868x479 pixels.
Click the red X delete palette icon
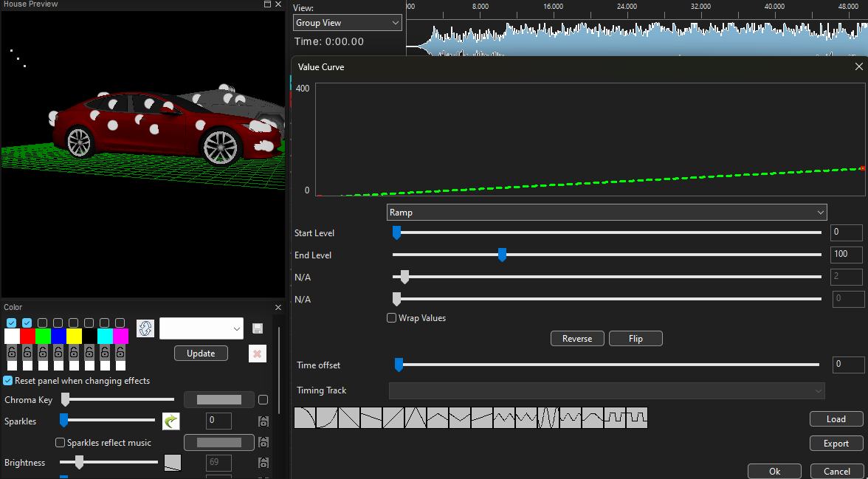click(257, 354)
